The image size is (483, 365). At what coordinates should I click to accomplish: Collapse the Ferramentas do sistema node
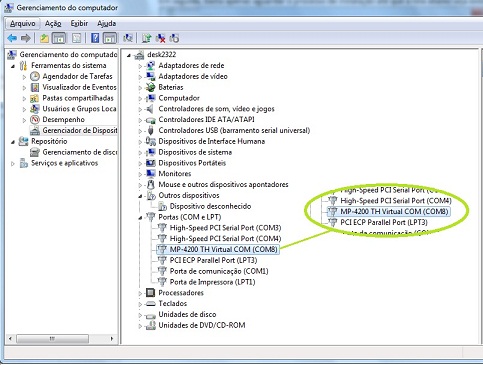tap(13, 66)
